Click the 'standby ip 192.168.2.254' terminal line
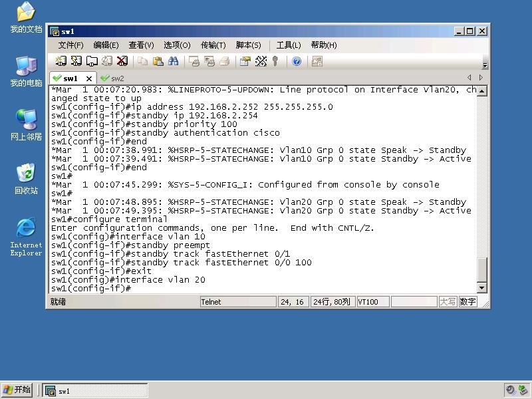 tap(154, 115)
